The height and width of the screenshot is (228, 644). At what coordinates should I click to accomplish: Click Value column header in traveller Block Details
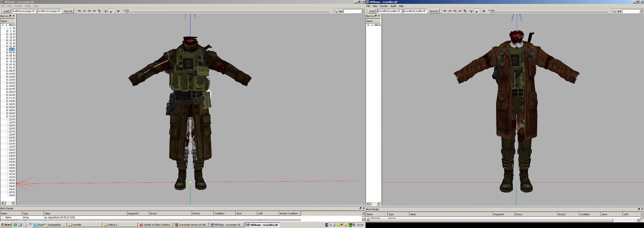click(451, 214)
